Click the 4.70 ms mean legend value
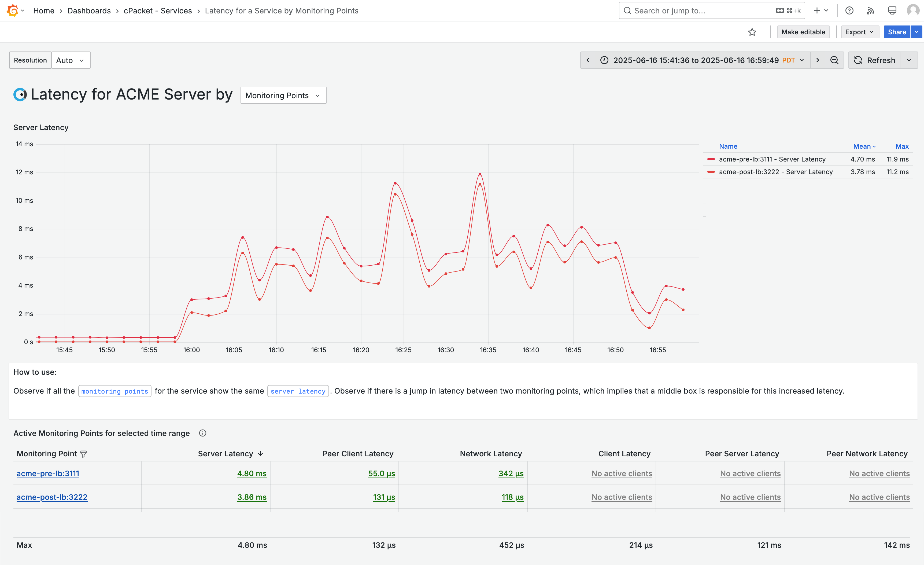Image resolution: width=924 pixels, height=565 pixels. [x=863, y=159]
